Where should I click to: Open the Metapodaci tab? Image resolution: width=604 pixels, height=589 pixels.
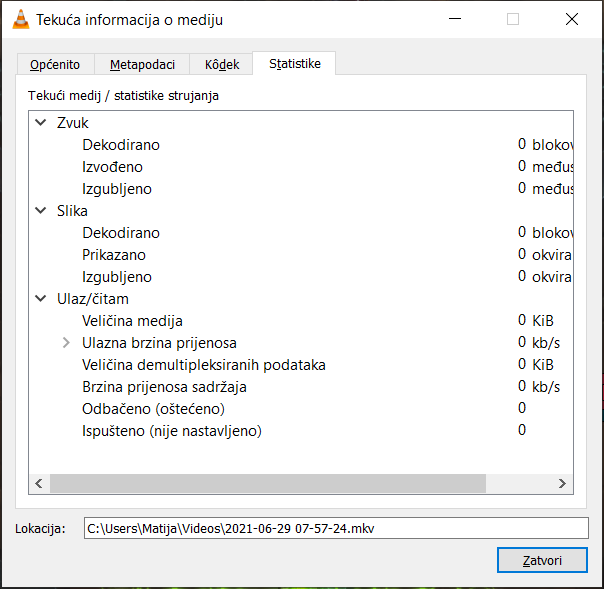pyautogui.click(x=142, y=64)
